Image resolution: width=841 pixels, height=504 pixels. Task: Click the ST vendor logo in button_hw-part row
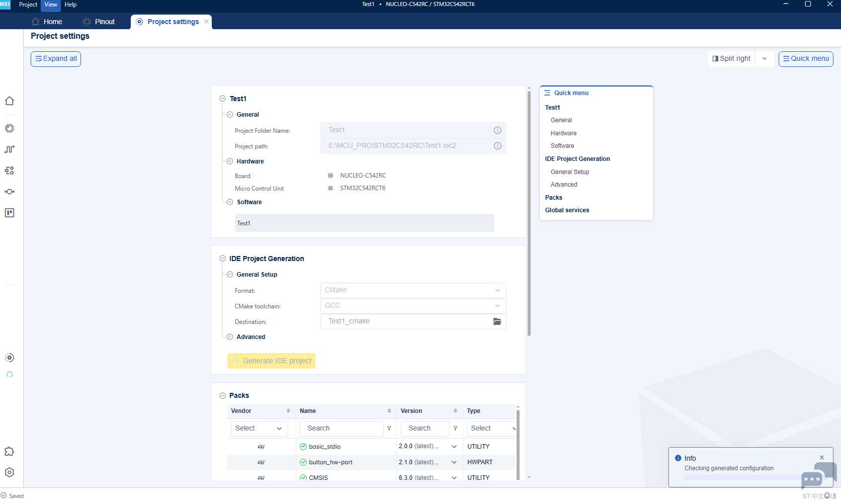261,462
